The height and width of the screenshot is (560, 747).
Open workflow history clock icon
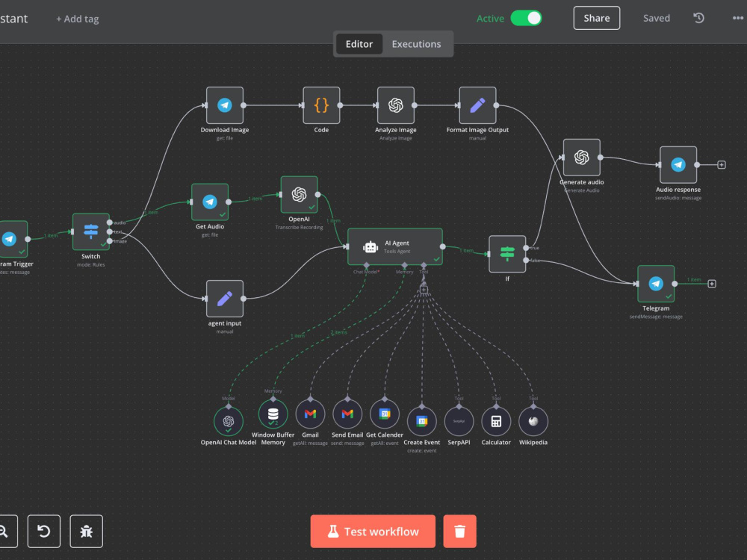point(698,18)
